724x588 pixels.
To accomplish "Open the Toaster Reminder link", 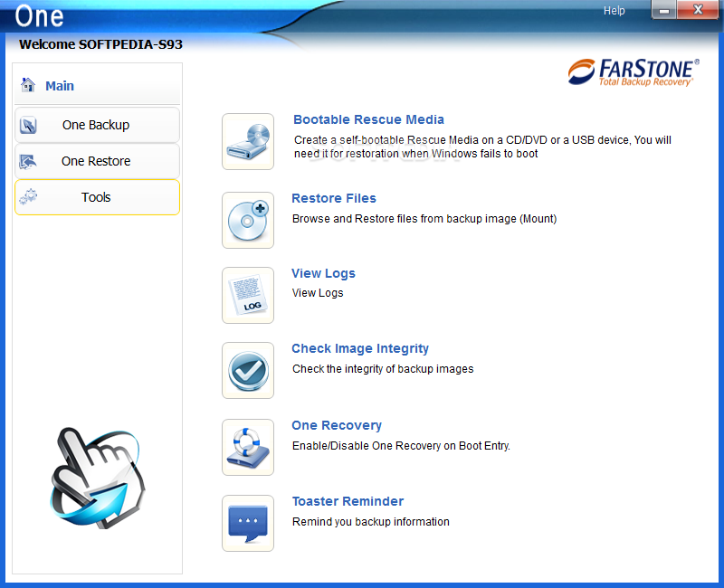I will coord(348,501).
